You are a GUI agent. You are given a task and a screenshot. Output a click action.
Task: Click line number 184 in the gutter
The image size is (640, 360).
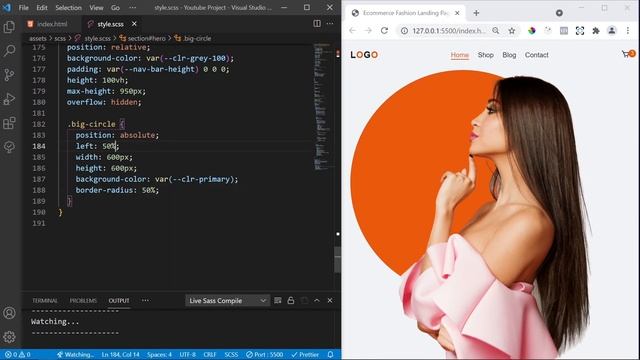(x=39, y=146)
